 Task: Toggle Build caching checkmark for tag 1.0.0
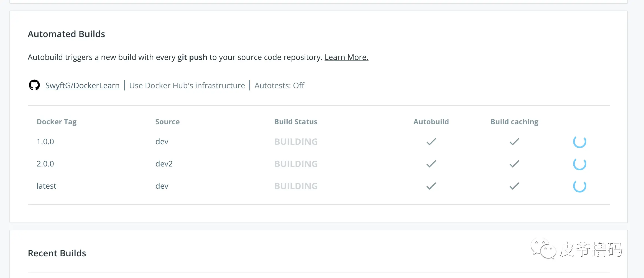coord(514,142)
